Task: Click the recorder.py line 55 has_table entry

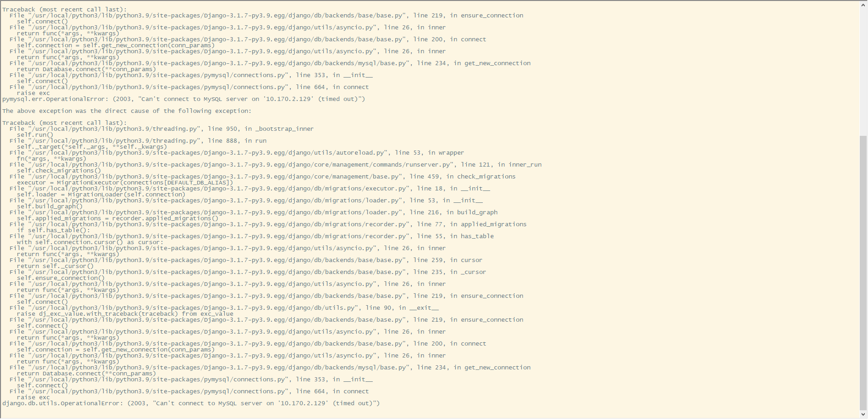Action: pos(252,236)
